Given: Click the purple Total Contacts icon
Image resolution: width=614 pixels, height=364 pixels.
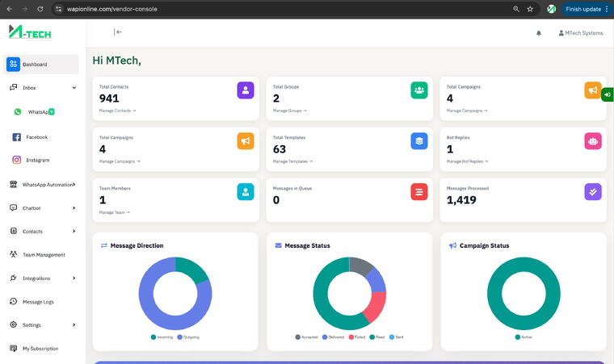Looking at the screenshot, I should tap(245, 90).
